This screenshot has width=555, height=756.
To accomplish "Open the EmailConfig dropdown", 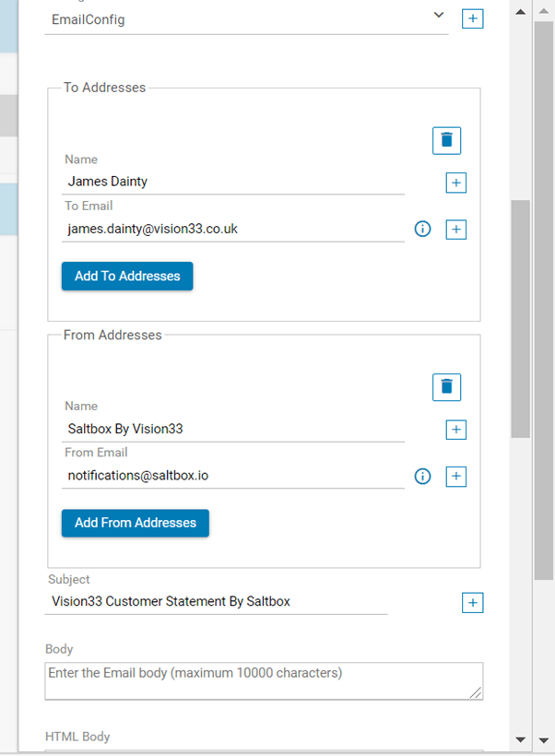I will click(246, 19).
